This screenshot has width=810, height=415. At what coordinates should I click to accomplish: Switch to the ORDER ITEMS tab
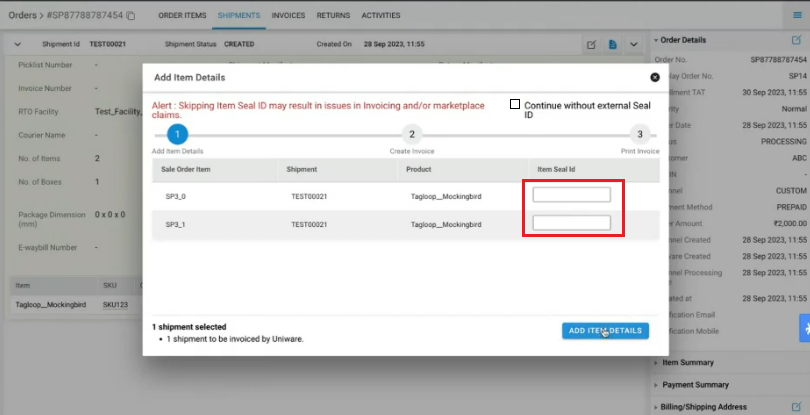[182, 16]
